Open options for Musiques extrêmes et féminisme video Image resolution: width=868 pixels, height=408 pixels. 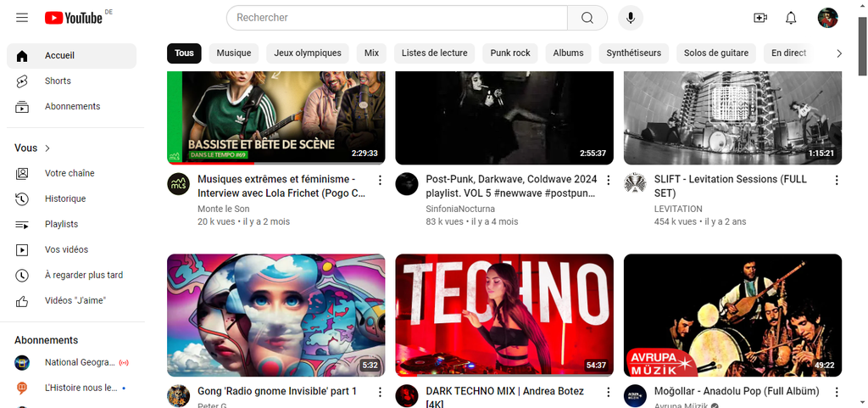(380, 180)
